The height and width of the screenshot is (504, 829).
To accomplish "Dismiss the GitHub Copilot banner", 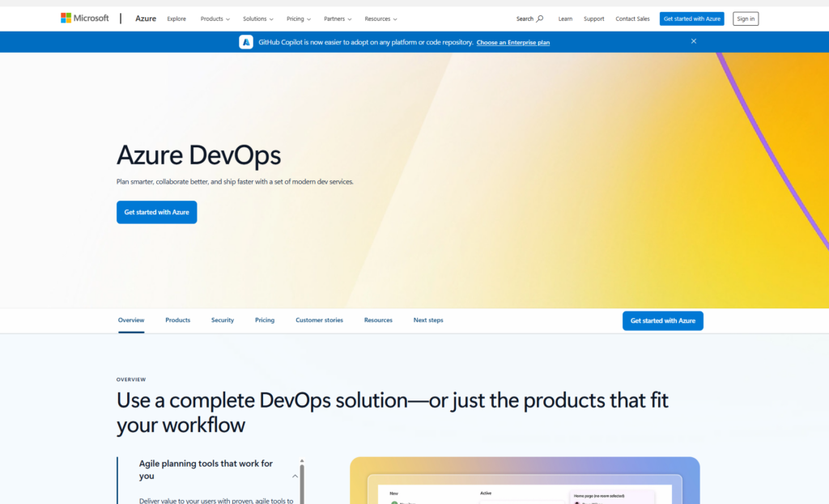I will [x=693, y=41].
